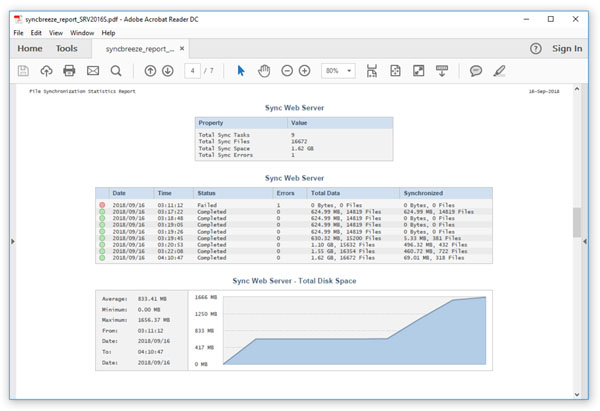
Task: Click the red failed status indicator
Action: coord(102,205)
